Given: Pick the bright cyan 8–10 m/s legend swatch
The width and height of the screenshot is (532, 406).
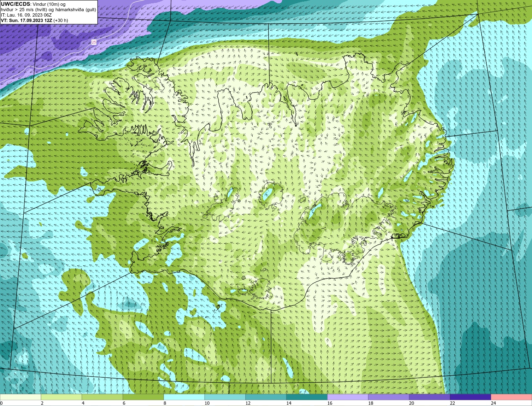Looking at the screenshot, I should (185, 397).
